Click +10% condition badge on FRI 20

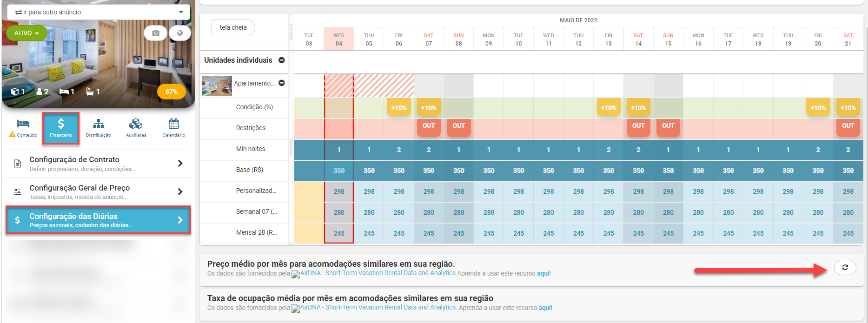[x=818, y=108]
